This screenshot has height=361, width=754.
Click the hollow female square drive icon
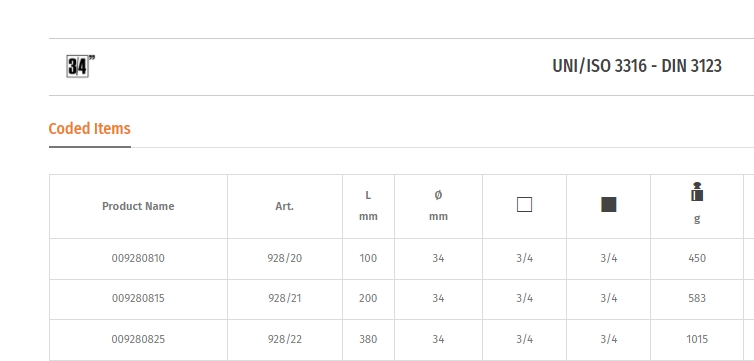pyautogui.click(x=524, y=205)
